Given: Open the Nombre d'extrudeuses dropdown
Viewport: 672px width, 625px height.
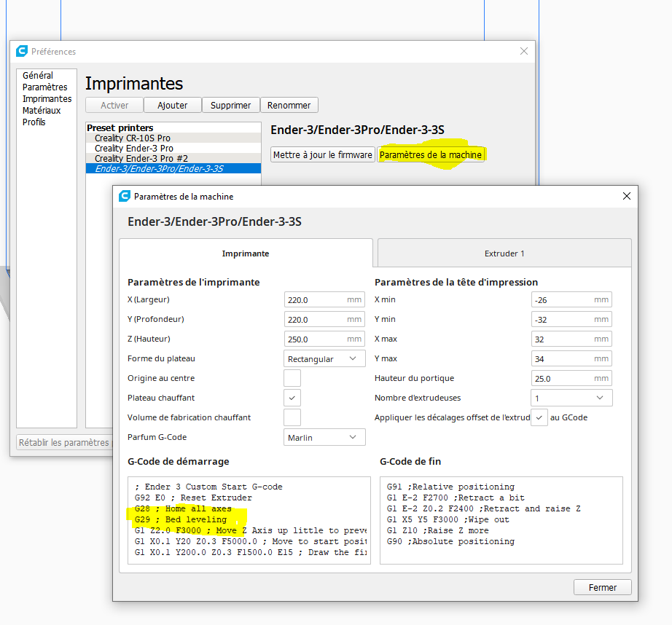Looking at the screenshot, I should 571,398.
